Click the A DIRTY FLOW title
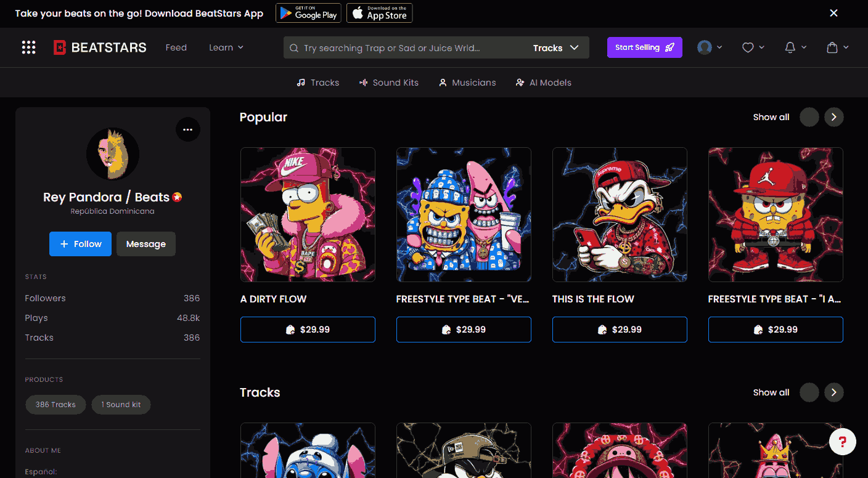Screen dimensions: 868x478 274,299
